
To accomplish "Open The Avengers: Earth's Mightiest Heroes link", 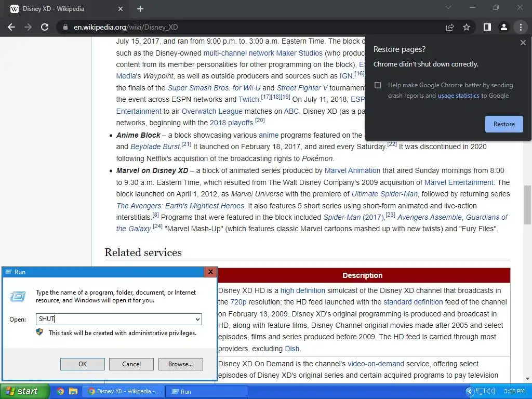I will pyautogui.click(x=180, y=206).
